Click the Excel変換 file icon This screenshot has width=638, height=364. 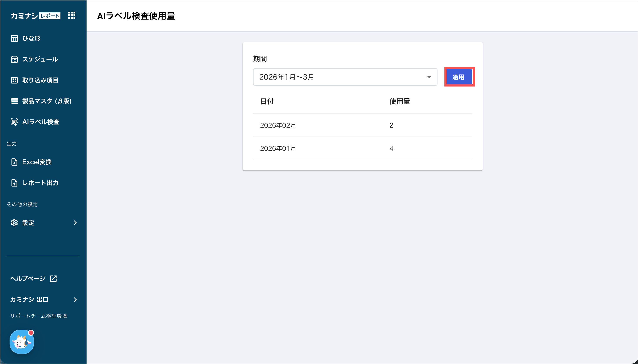14,162
